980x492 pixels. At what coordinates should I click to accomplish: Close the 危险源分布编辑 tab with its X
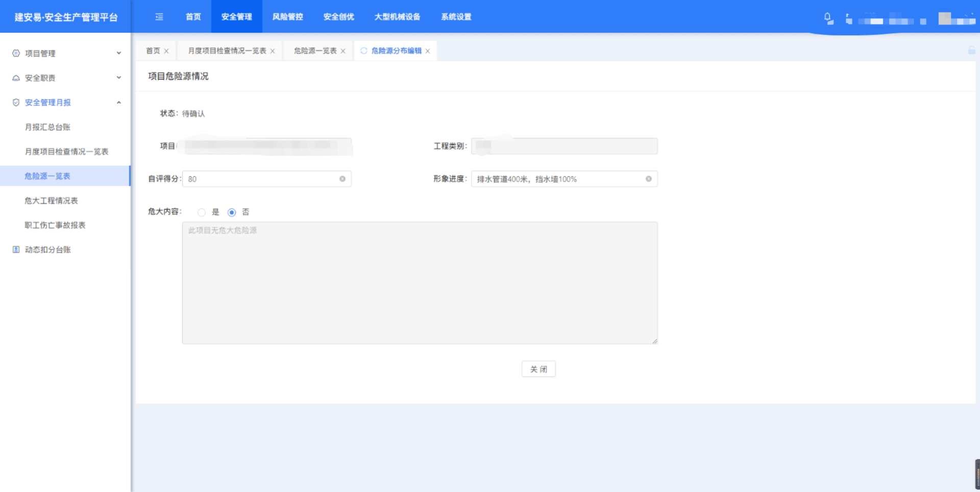(x=428, y=51)
